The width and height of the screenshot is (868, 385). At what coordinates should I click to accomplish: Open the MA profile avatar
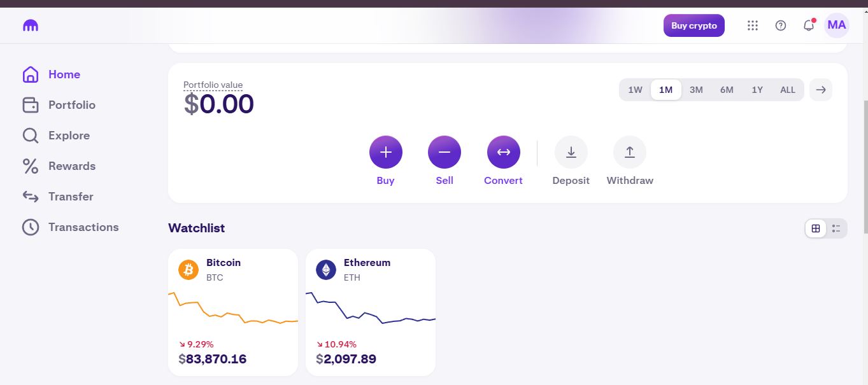[x=837, y=25]
